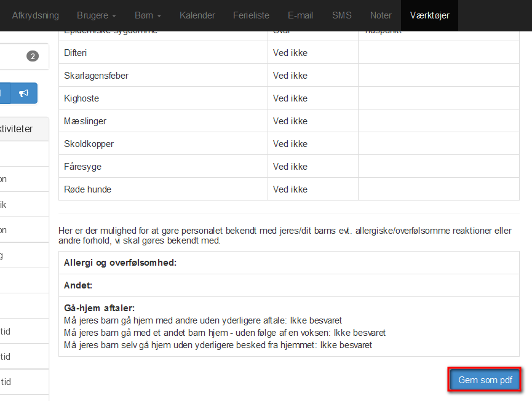Click 'Ved ikke' answer for Fåresyge
Screen dimensions: 532x401
coord(290,167)
